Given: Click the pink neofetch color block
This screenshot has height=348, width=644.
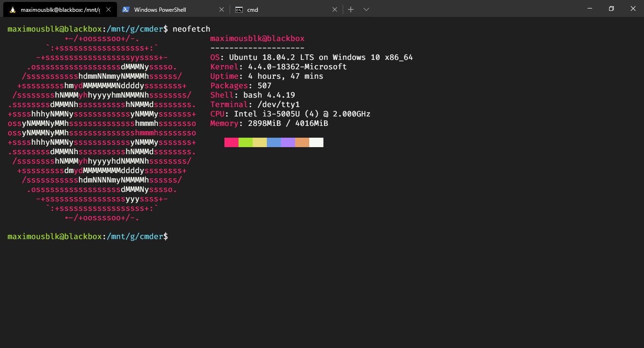Looking at the screenshot, I should pyautogui.click(x=231, y=142).
